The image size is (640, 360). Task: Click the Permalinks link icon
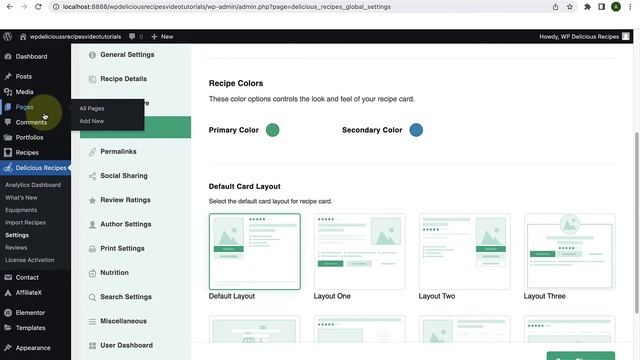[92, 152]
